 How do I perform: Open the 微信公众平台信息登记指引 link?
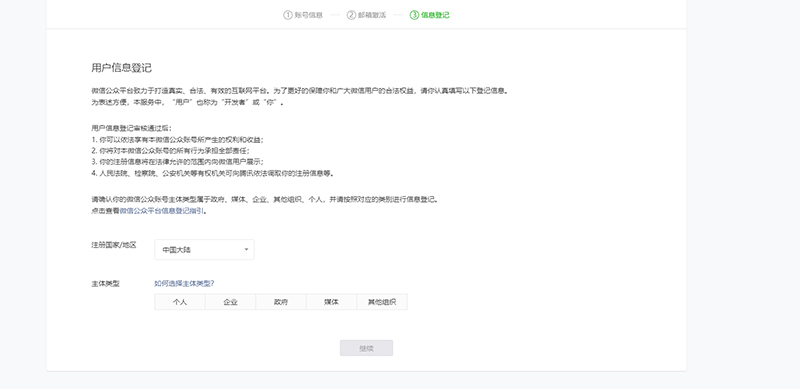pos(162,211)
